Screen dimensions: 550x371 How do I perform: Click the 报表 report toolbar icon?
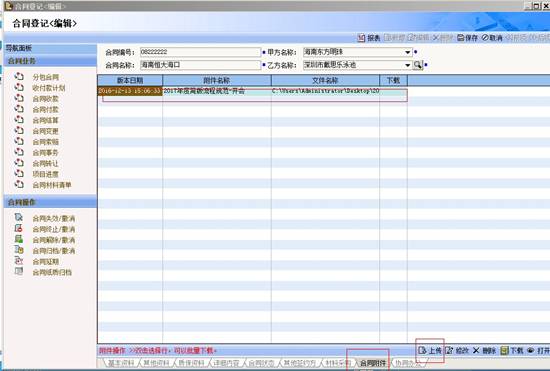pos(361,38)
